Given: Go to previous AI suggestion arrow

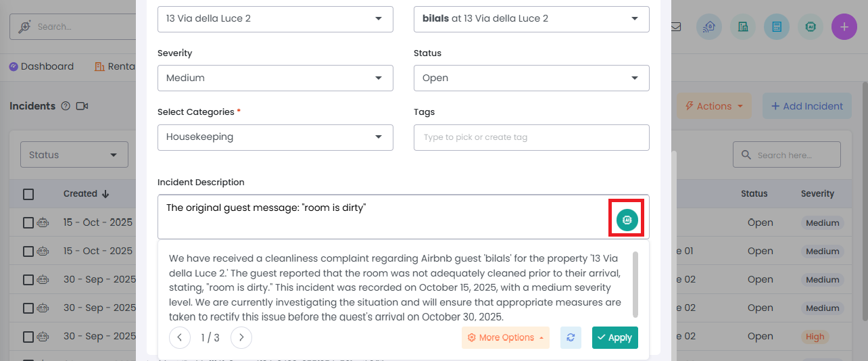Looking at the screenshot, I should pyautogui.click(x=180, y=337).
